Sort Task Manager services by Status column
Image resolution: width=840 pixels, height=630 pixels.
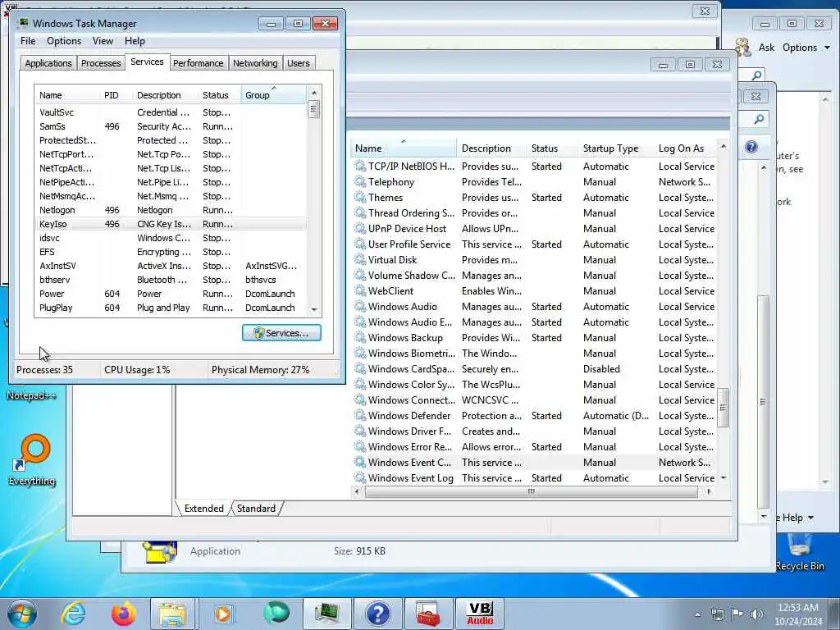point(219,95)
